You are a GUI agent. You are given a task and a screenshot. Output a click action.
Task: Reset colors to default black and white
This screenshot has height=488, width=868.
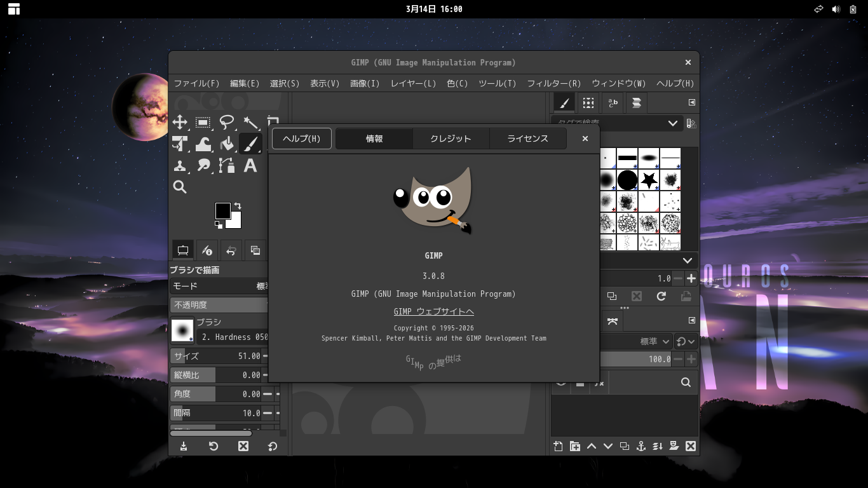click(219, 225)
